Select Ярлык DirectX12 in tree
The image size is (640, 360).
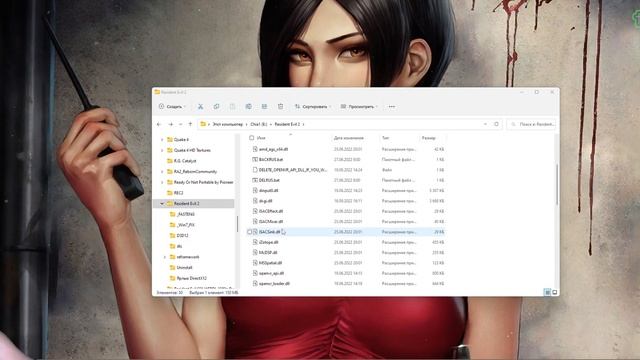pyautogui.click(x=192, y=278)
